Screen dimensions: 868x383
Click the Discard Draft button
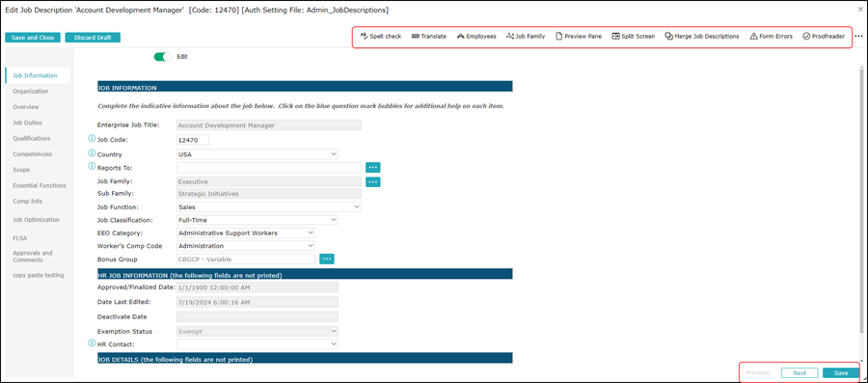[x=93, y=38]
